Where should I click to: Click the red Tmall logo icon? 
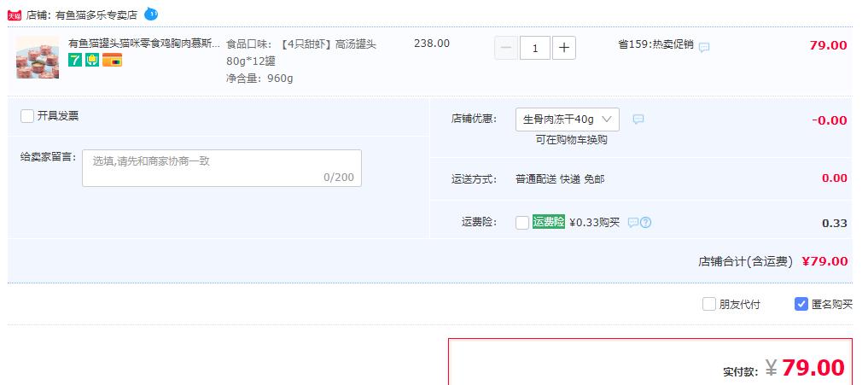(x=14, y=15)
